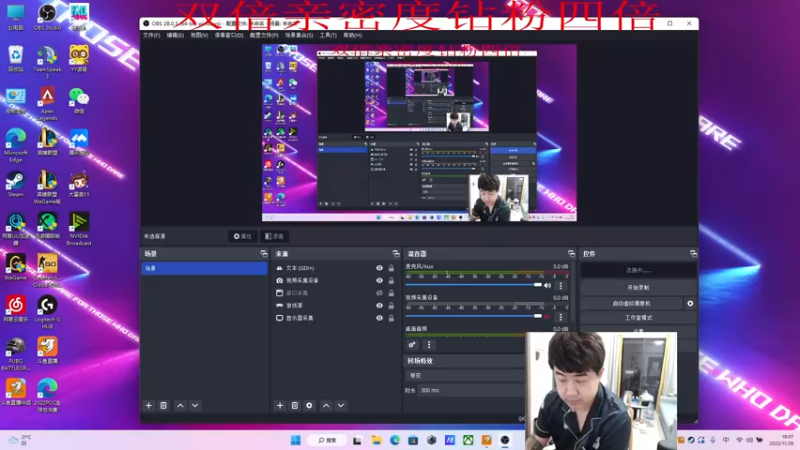Open the 编辑(E) menu
The height and width of the screenshot is (450, 800).
point(175,35)
